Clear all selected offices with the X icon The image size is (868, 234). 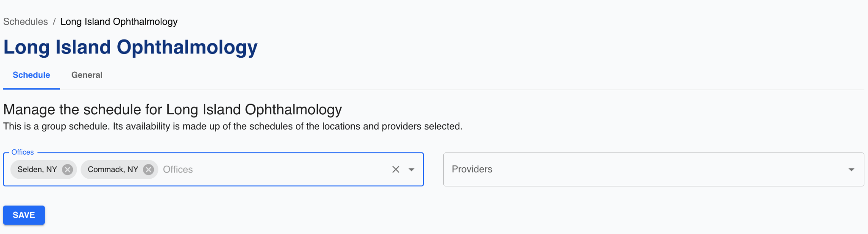pos(396,169)
